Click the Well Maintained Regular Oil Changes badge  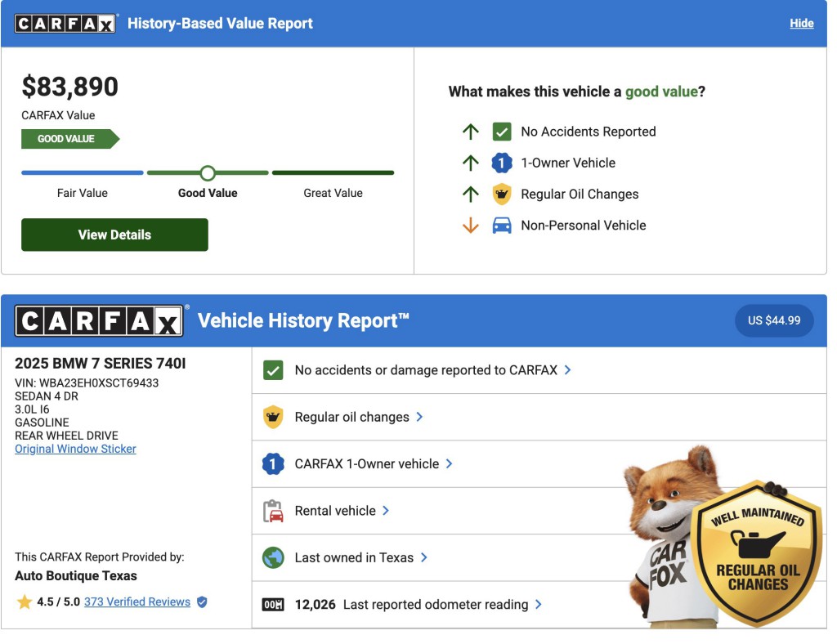(x=757, y=553)
